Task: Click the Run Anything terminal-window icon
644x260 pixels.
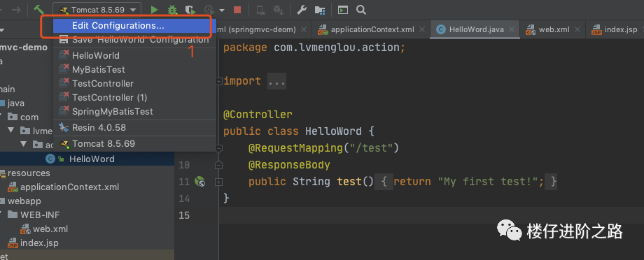Action: 343,9
